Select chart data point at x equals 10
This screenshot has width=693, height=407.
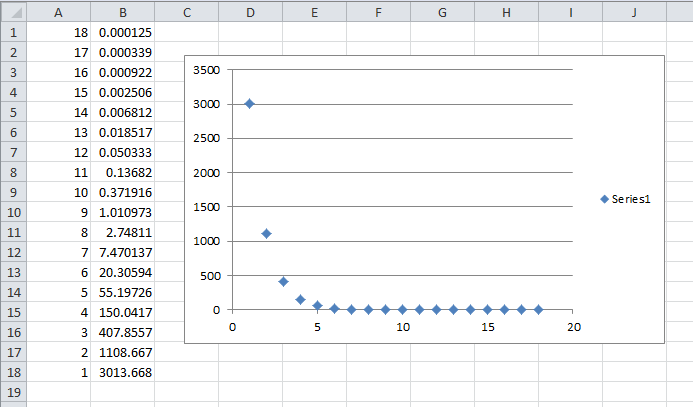coord(402,310)
